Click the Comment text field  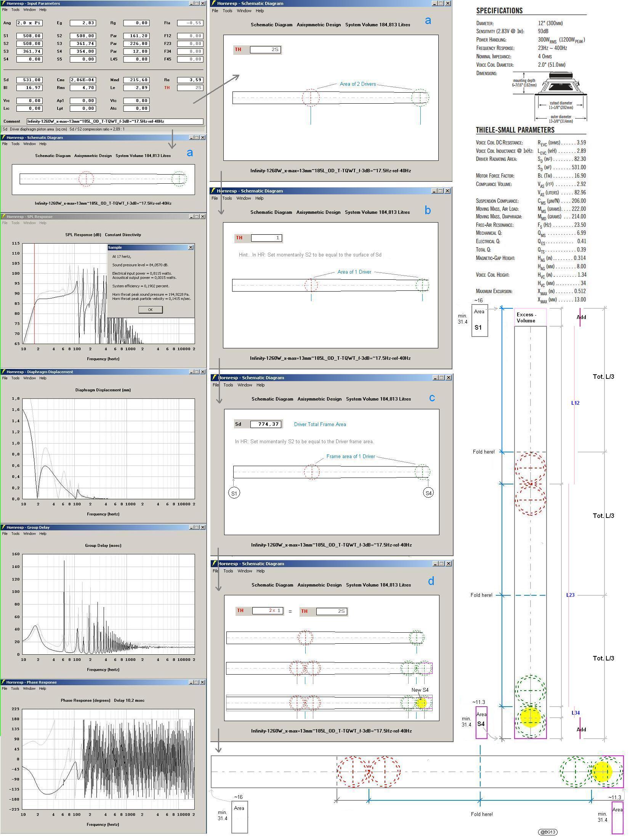(x=115, y=121)
